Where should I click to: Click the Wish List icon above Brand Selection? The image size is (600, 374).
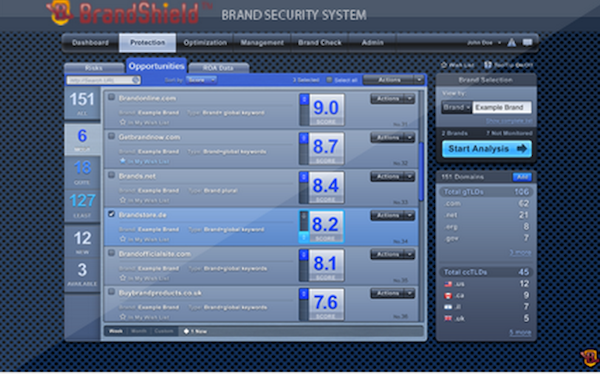click(x=444, y=65)
